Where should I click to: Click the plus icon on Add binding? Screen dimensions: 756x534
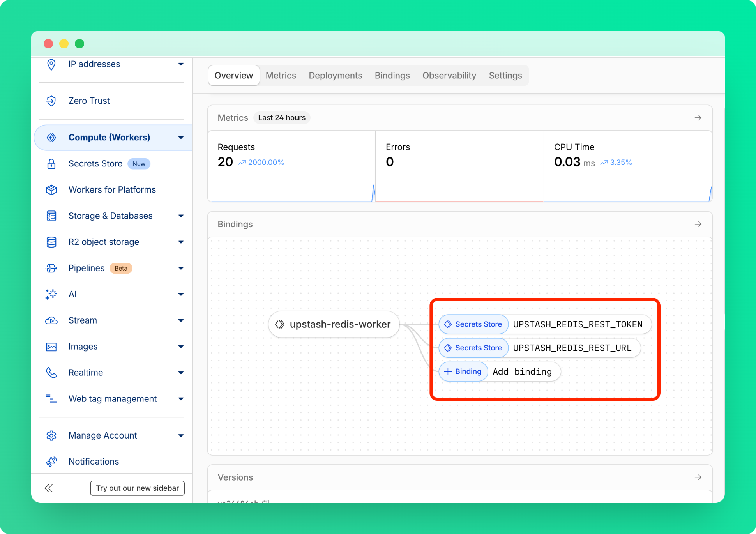point(448,371)
